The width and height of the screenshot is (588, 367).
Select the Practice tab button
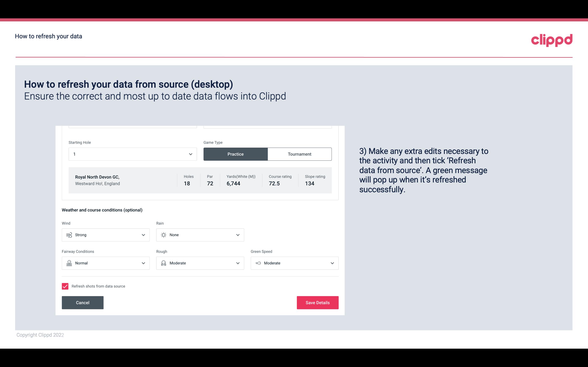pos(235,154)
